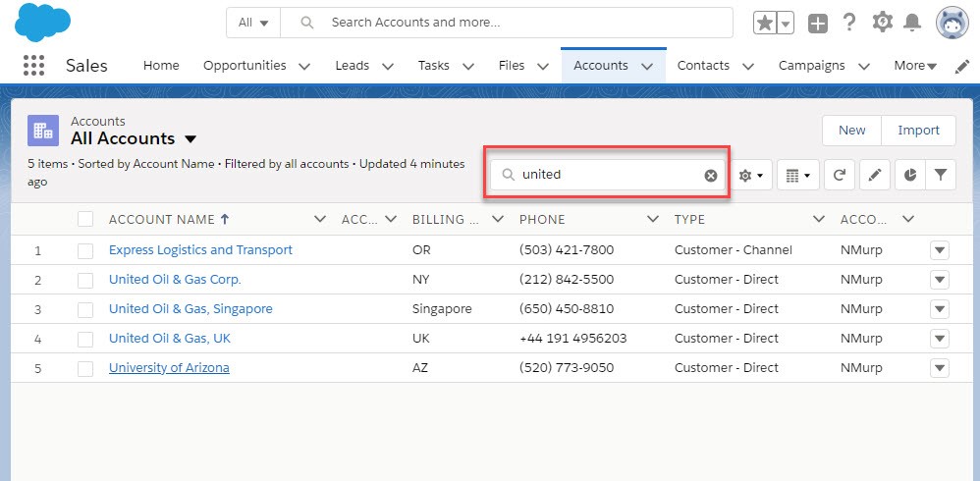Open the All Accounts list view picker
980x481 pixels.
[x=191, y=138]
